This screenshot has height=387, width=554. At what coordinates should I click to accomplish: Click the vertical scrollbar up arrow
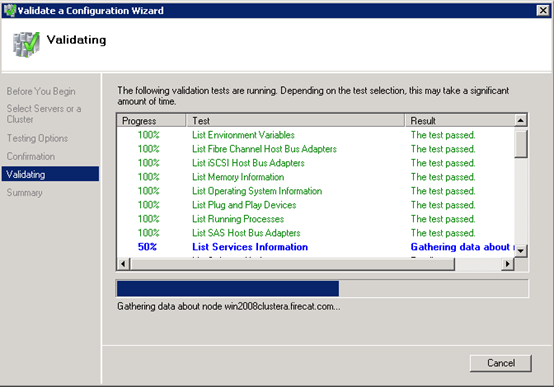[520, 121]
